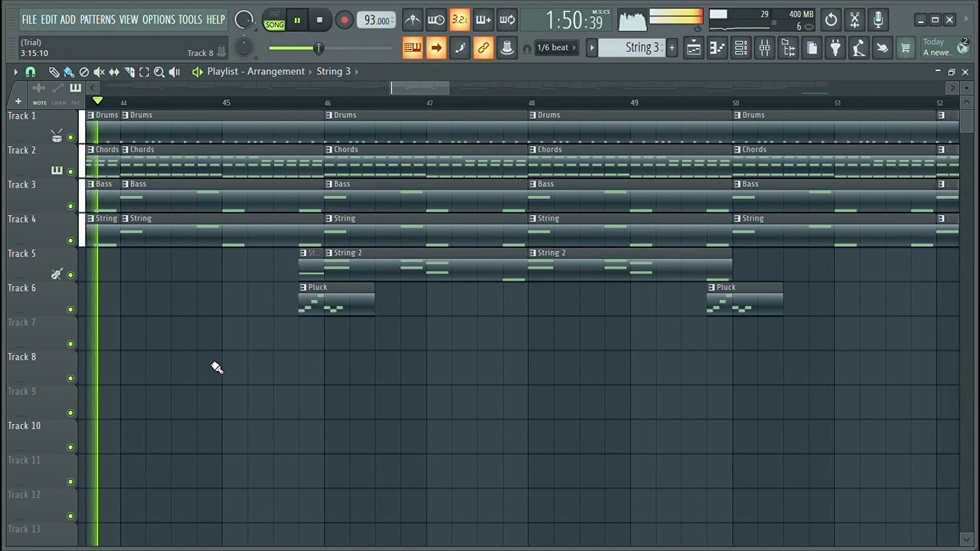
Task: Pause playback with the pause button
Action: coord(297,21)
